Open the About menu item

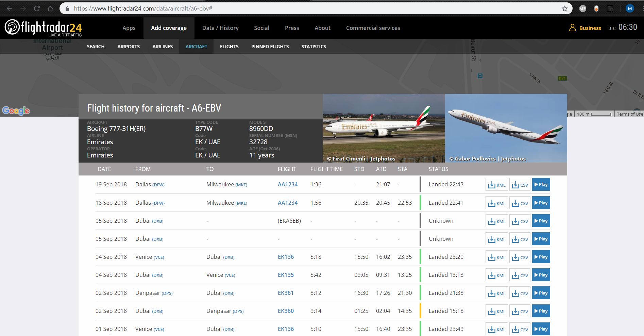pos(322,28)
